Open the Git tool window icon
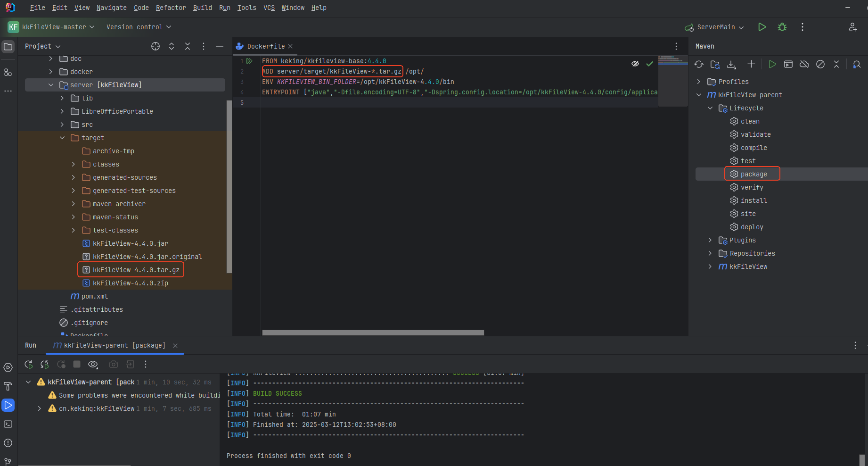The image size is (868, 466). [x=8, y=461]
